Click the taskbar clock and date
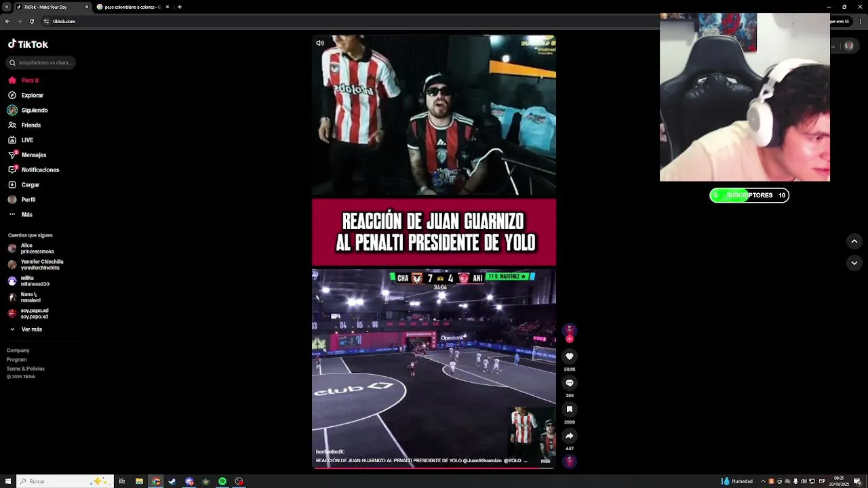The height and width of the screenshot is (488, 868). 840,481
